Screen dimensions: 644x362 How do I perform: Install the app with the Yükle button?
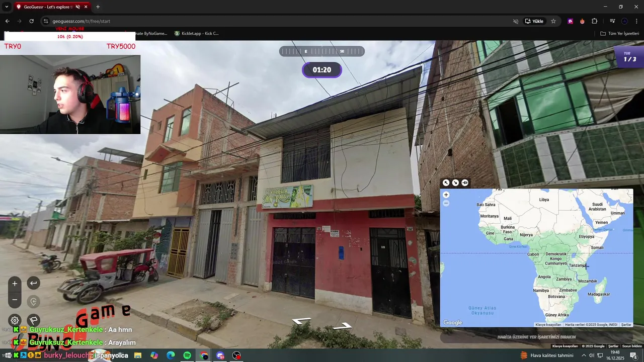(x=534, y=21)
